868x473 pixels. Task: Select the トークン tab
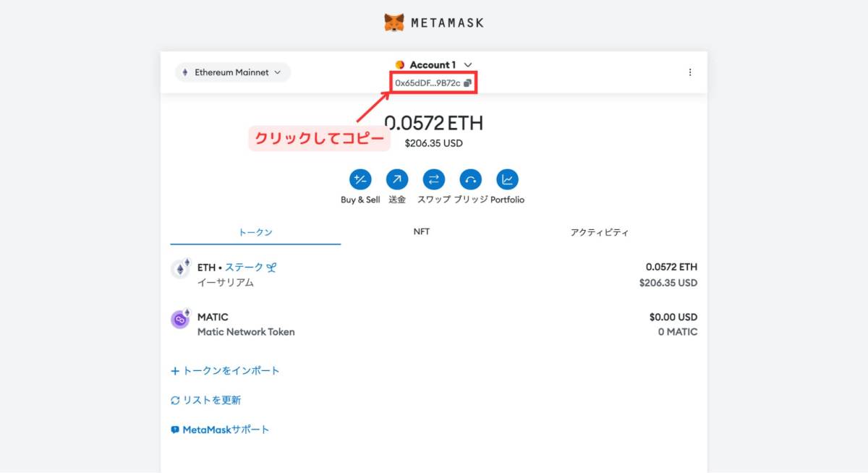pos(255,231)
